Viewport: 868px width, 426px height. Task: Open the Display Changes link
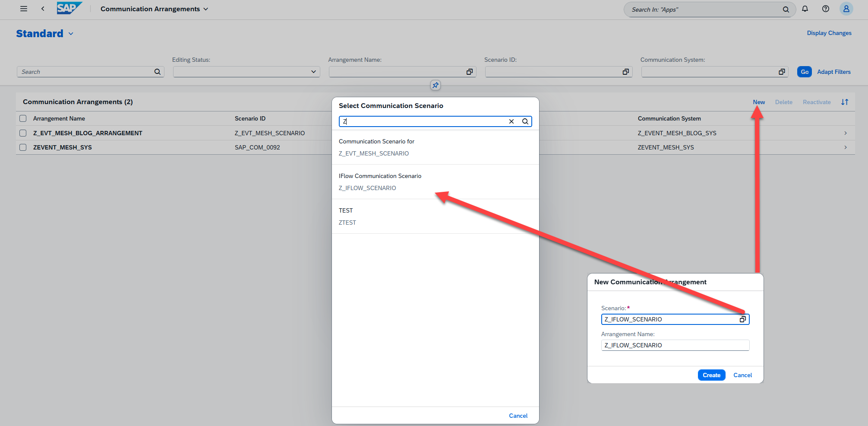(829, 33)
